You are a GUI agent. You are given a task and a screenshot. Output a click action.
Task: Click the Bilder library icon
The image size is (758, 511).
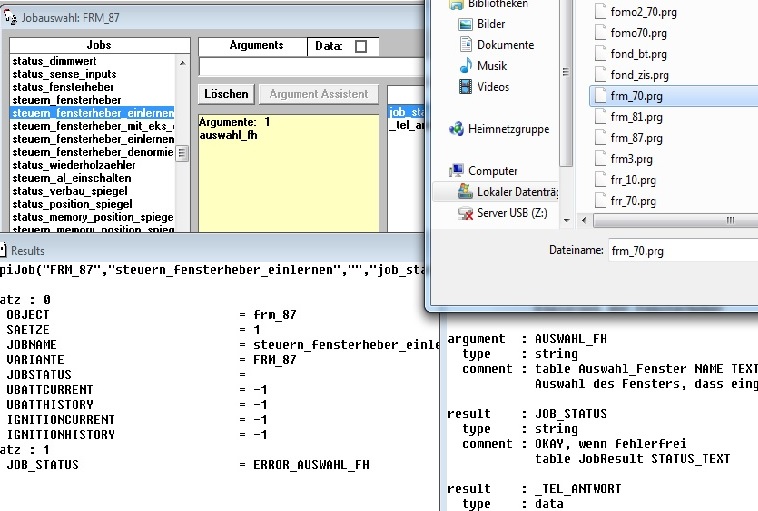(466, 24)
